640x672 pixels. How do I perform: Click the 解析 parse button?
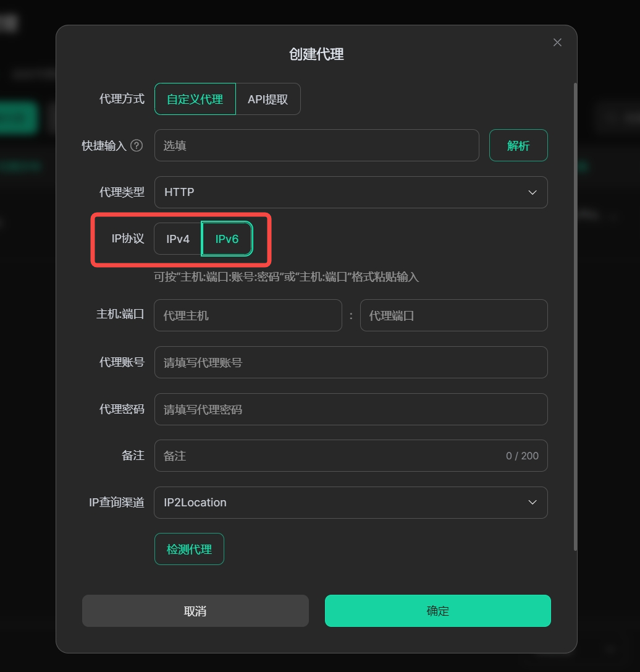point(518,145)
